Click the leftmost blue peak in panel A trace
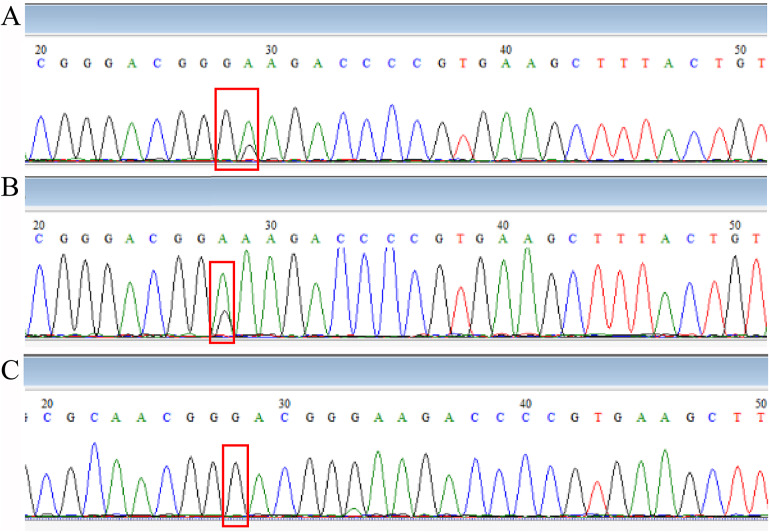Image resolution: width=769 pixels, height=532 pixels. (x=41, y=137)
